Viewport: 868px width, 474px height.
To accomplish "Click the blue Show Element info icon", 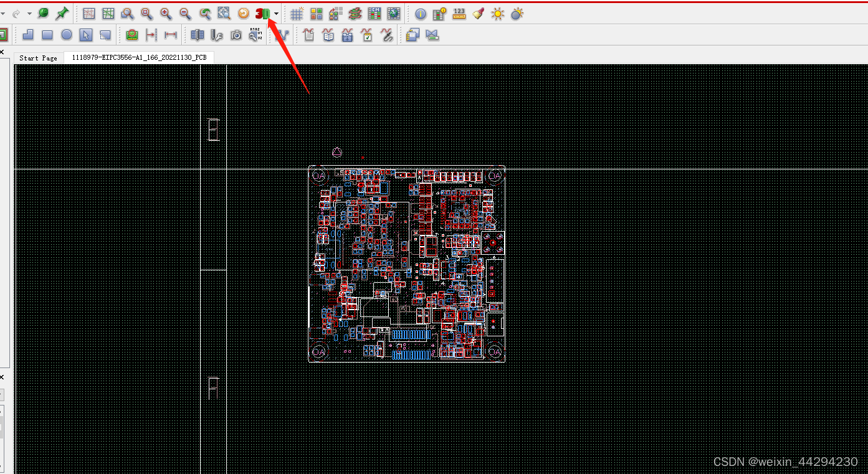I will (x=421, y=14).
